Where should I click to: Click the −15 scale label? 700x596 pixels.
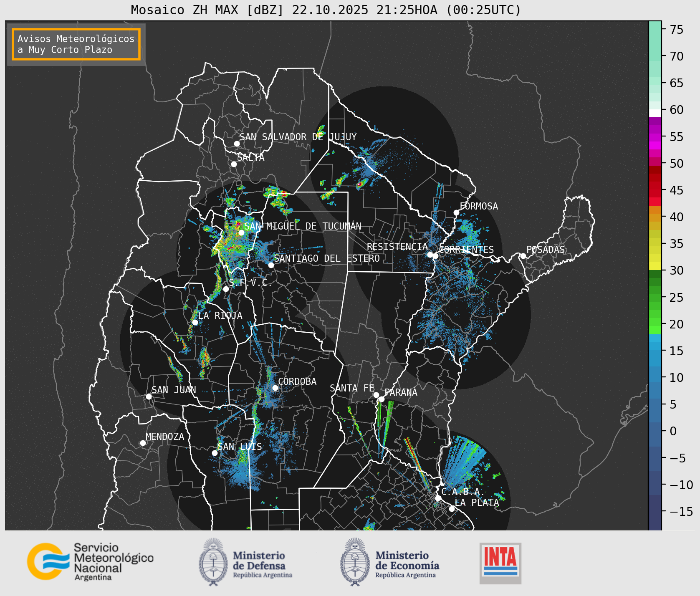pyautogui.click(x=682, y=511)
